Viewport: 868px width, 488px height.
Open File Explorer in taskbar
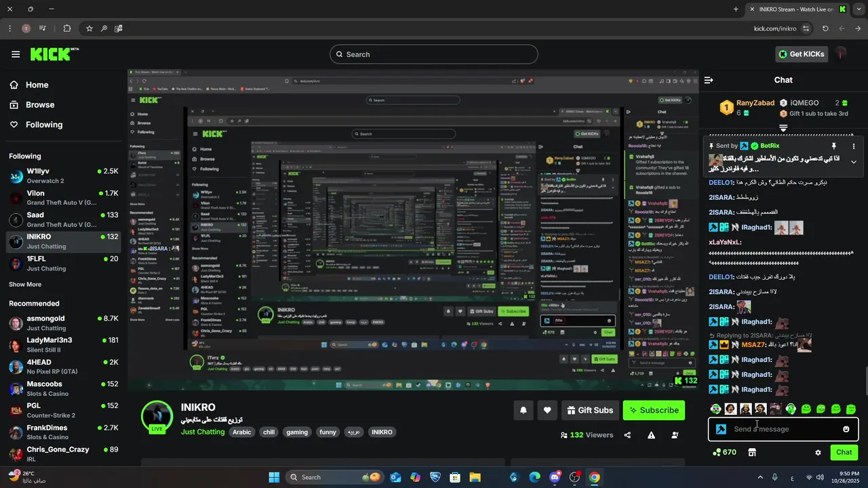(x=475, y=477)
